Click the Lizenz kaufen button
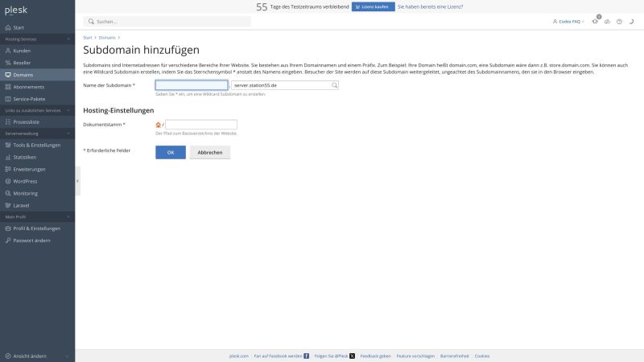The image size is (644, 362). [373, 6]
